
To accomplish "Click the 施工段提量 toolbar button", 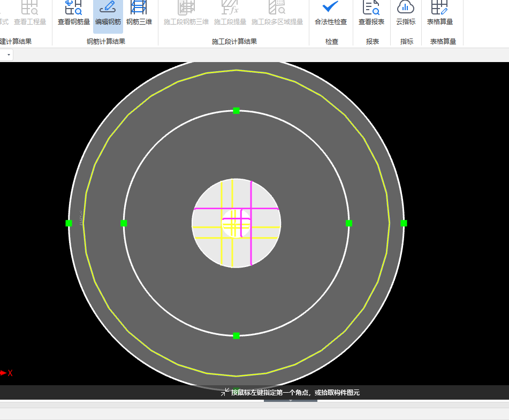I will (230, 13).
